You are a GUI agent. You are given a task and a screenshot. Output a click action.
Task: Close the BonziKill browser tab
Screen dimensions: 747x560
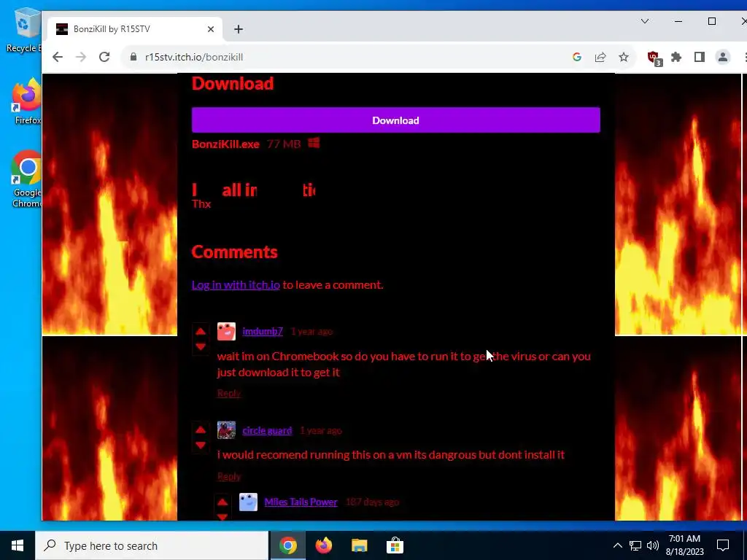211,29
